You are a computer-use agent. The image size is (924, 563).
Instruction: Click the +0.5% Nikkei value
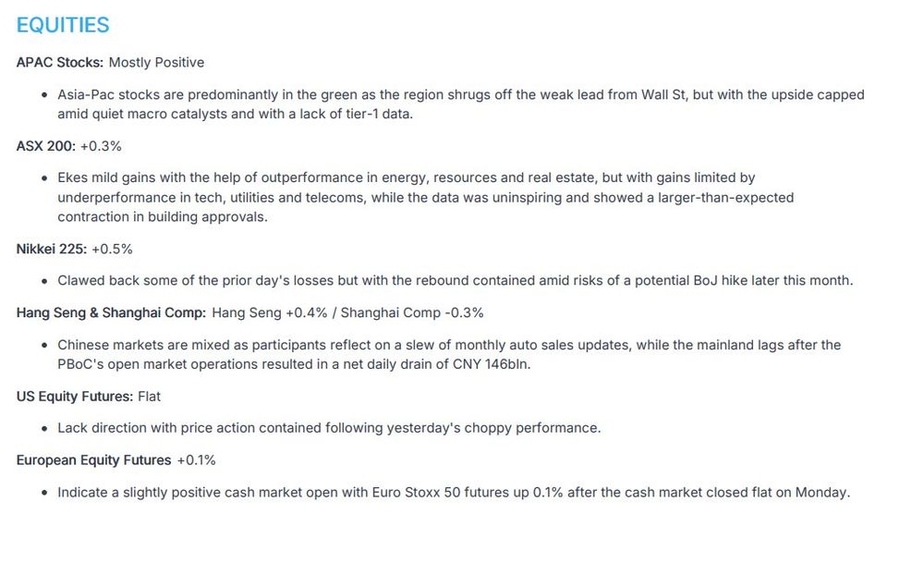pyautogui.click(x=112, y=249)
